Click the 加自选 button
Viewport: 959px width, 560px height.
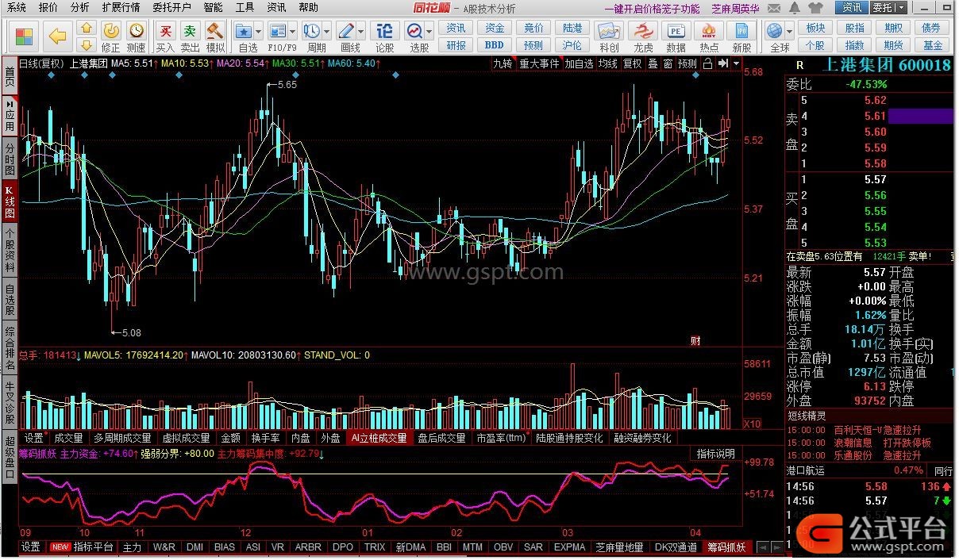tap(579, 63)
